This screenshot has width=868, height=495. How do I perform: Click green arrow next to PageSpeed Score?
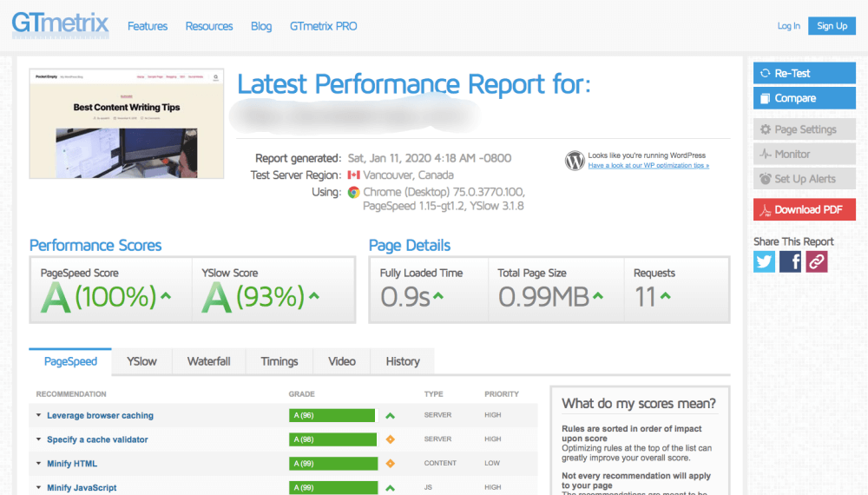(166, 296)
